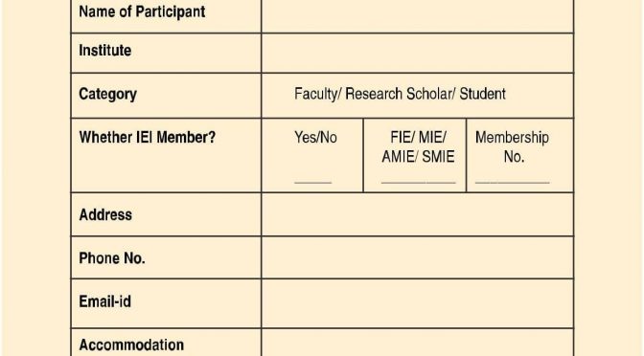Click the blank Phone No. field
Screen dimensions: 644x356
coord(417,257)
